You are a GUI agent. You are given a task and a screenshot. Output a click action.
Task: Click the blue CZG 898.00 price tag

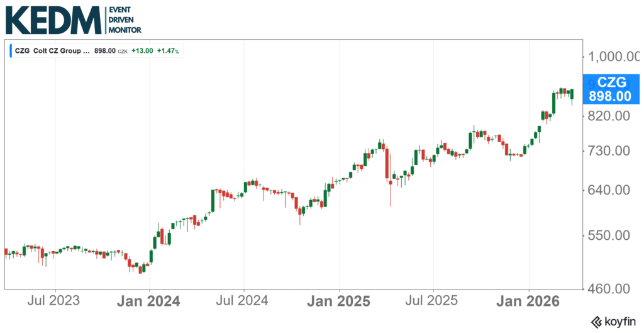tap(610, 89)
